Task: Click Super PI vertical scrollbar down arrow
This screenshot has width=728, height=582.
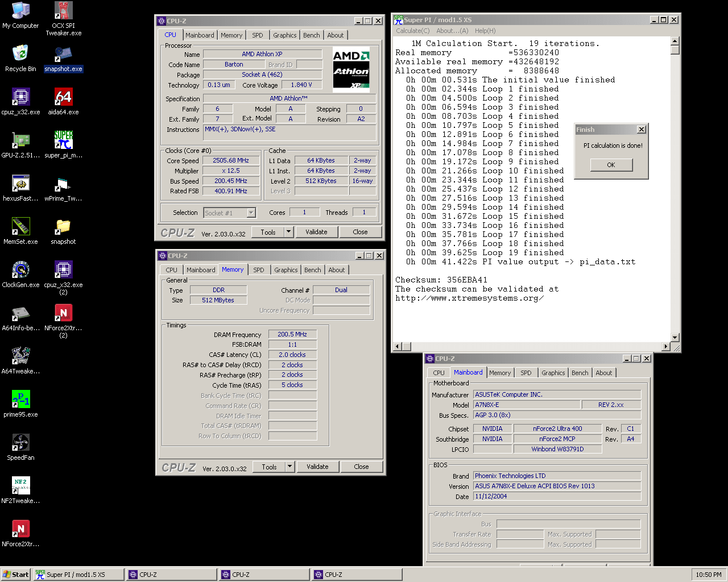Action: point(675,338)
